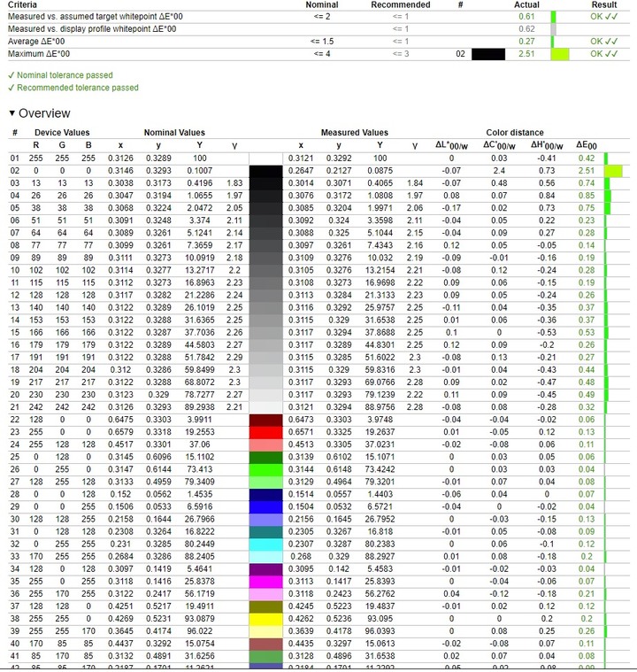Click the Actual value 0.61
Image resolution: width=637 pixels, height=672 pixels.
tap(526, 17)
